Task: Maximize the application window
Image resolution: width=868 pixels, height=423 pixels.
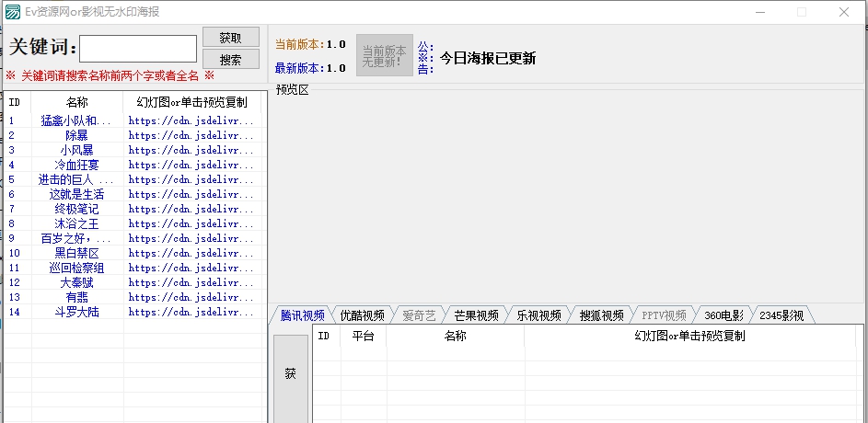Action: [801, 12]
